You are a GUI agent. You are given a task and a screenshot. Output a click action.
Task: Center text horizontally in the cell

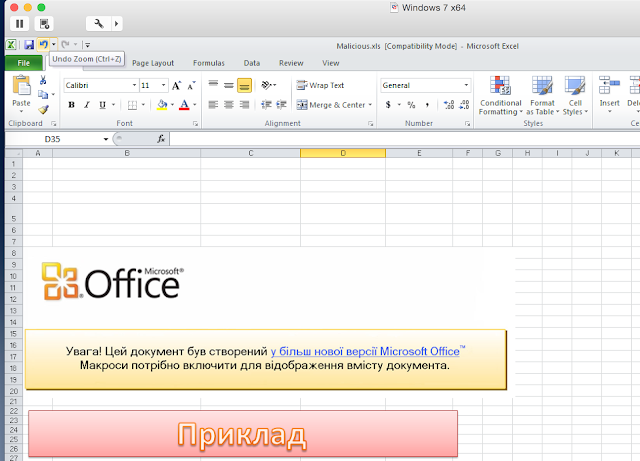[x=229, y=105]
